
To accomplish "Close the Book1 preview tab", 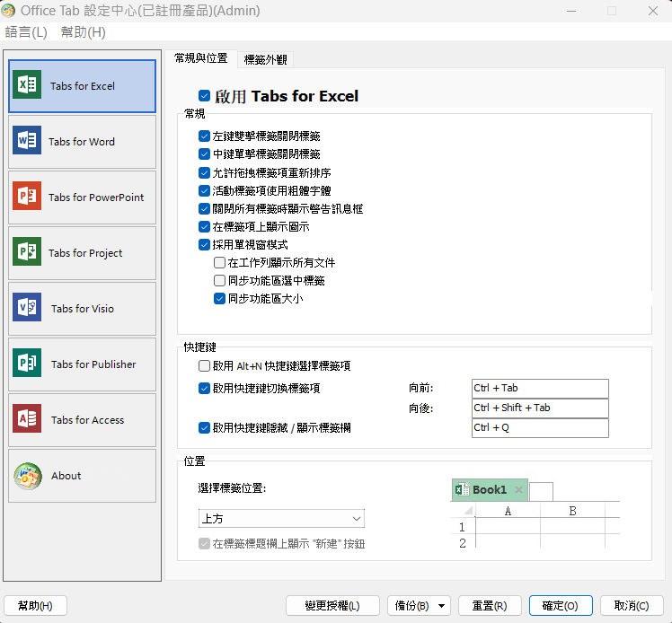I will (518, 489).
